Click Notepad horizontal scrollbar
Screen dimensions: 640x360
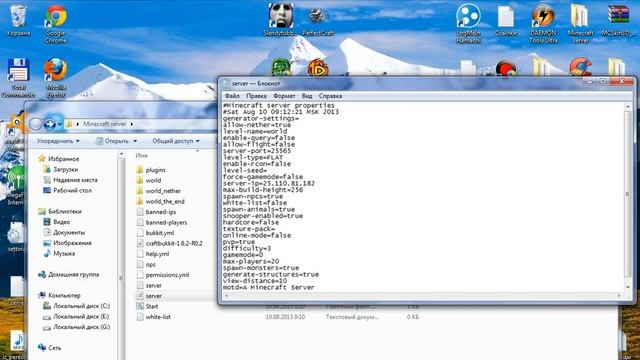423,295
